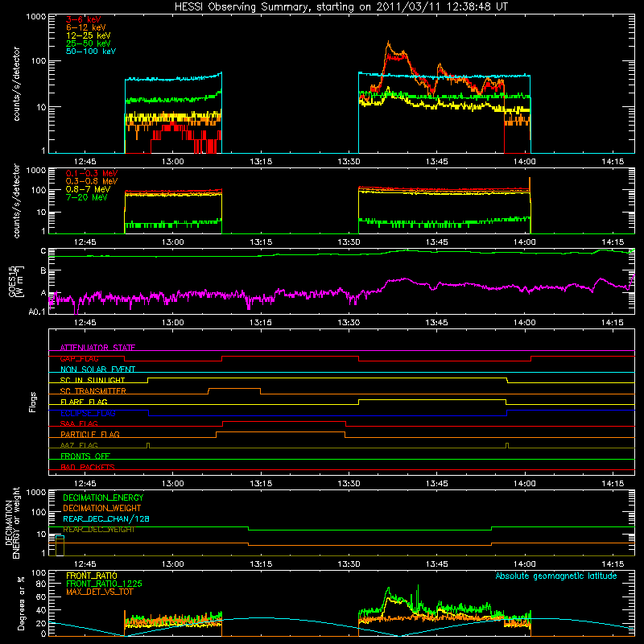Click the GOES15 axis label
The image size is (644, 644).
tap(15, 281)
